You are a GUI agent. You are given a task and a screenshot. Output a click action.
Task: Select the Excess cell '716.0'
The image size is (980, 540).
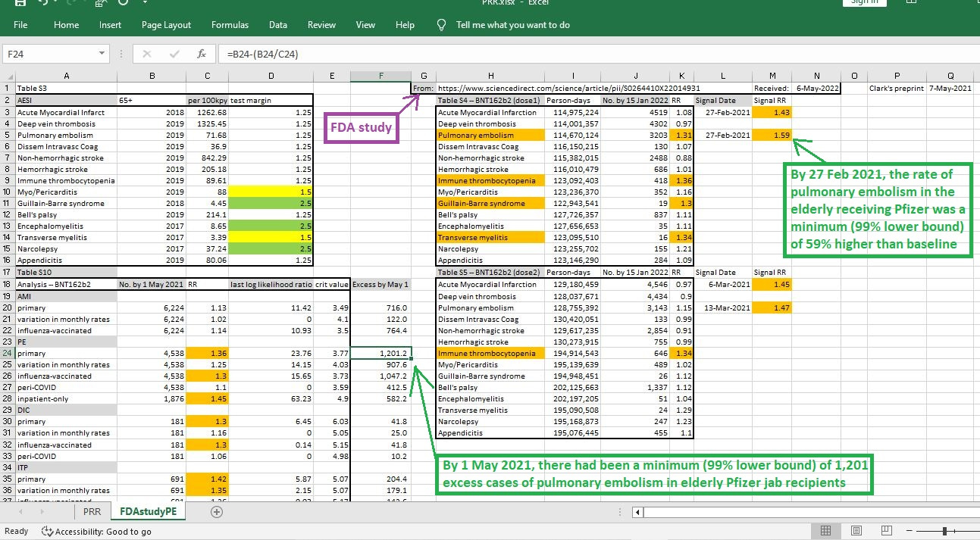(381, 307)
